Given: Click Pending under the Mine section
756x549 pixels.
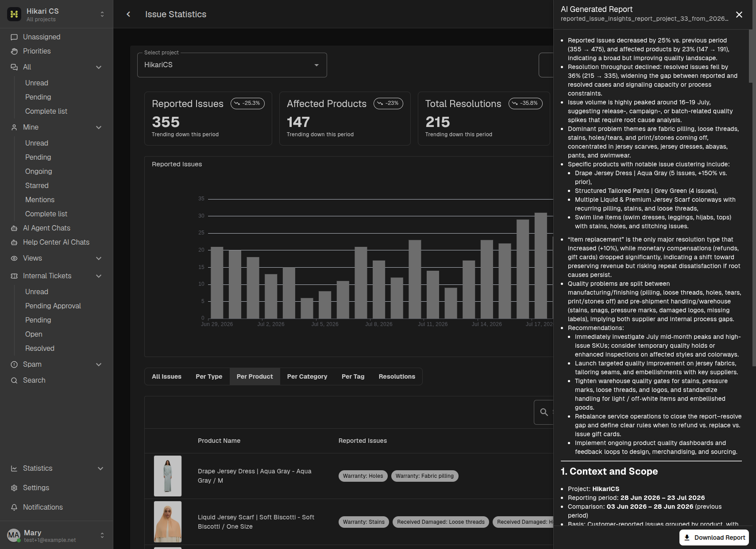Looking at the screenshot, I should click(x=38, y=157).
